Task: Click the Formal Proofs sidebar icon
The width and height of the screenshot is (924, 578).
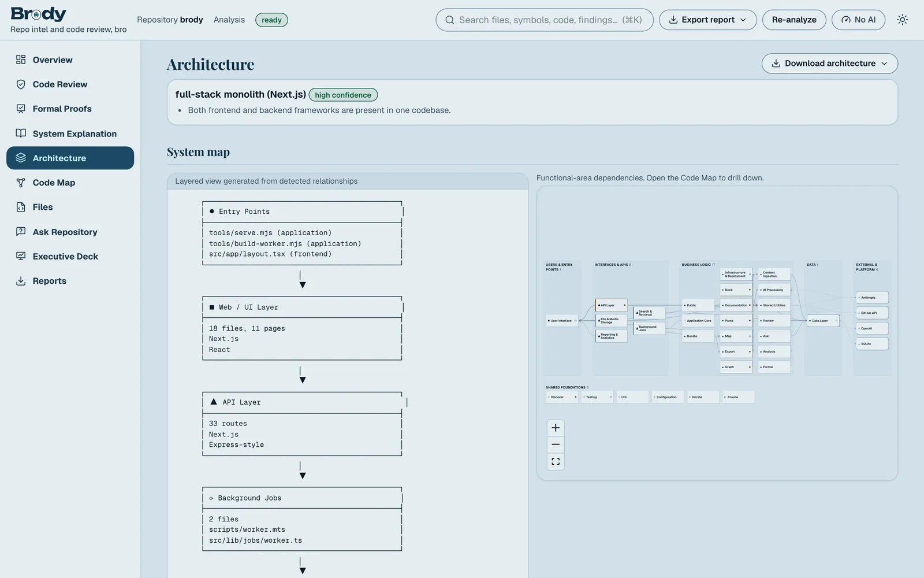Action: click(21, 109)
